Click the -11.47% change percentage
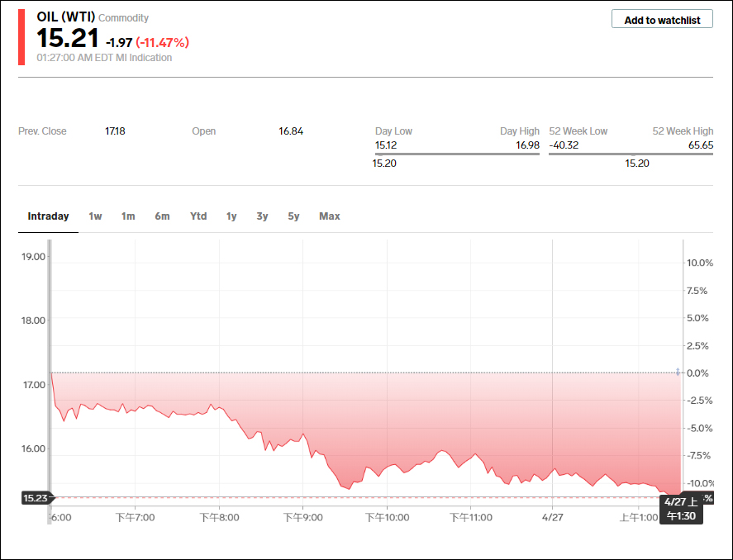This screenshot has height=560, width=733. point(163,42)
